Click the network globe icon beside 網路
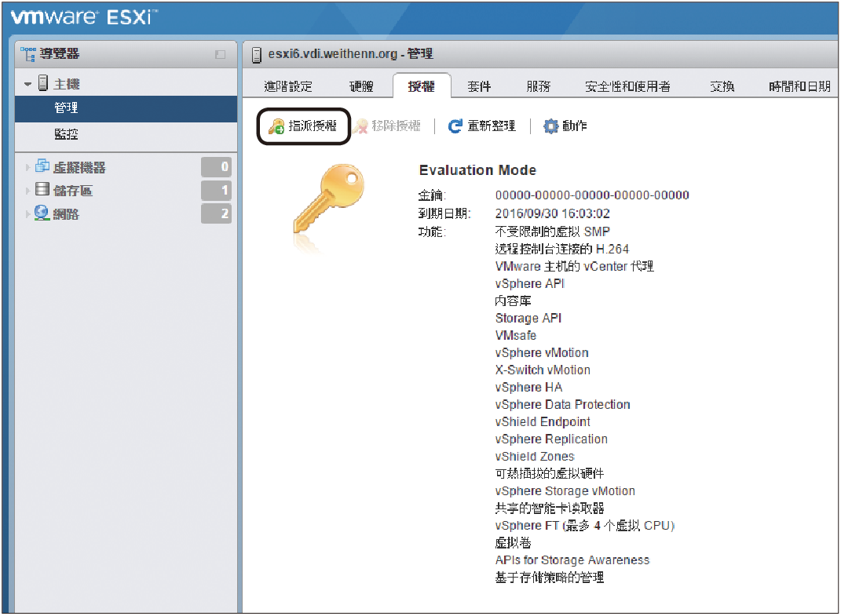 click(x=42, y=213)
